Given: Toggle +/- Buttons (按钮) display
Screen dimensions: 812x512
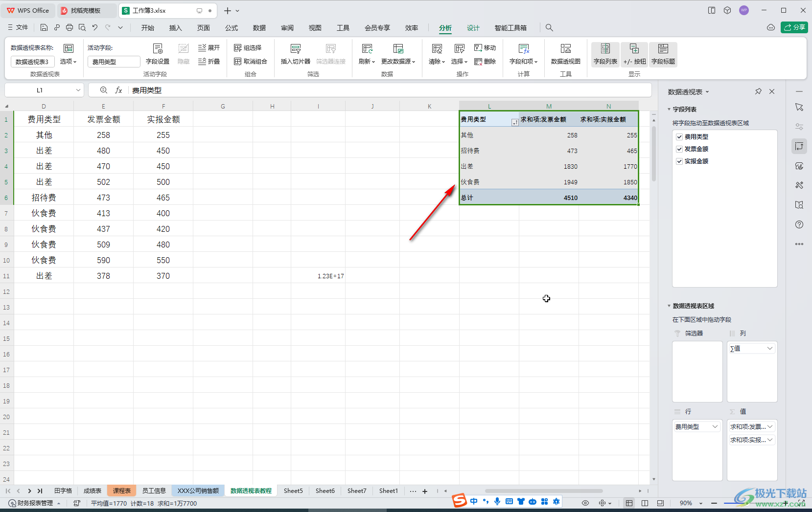Looking at the screenshot, I should [x=634, y=54].
